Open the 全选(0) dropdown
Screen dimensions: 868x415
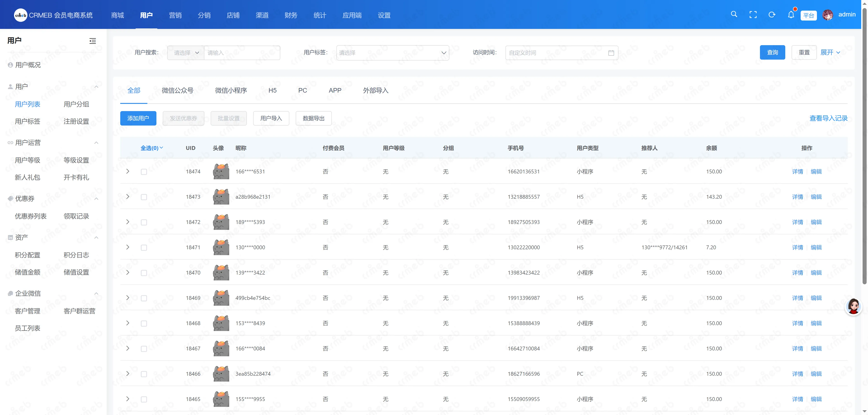[152, 148]
